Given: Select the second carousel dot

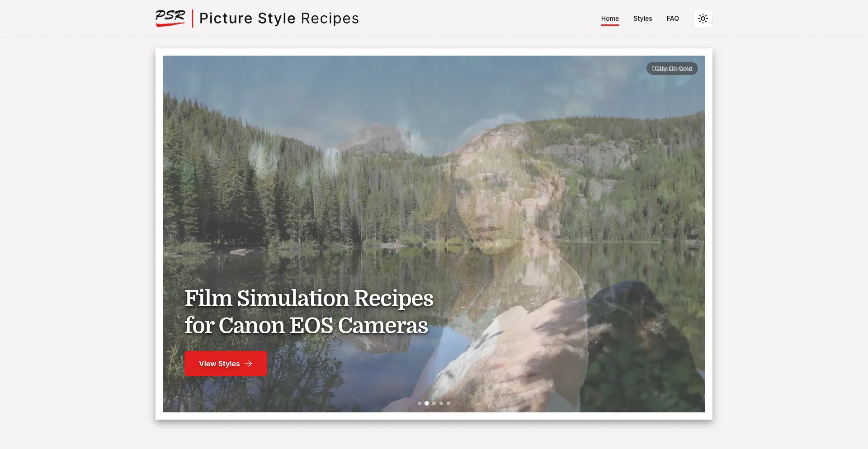Looking at the screenshot, I should tap(427, 403).
